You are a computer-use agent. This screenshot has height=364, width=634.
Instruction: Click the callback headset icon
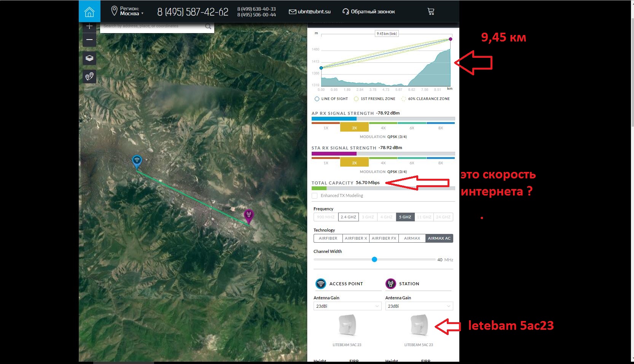click(346, 11)
